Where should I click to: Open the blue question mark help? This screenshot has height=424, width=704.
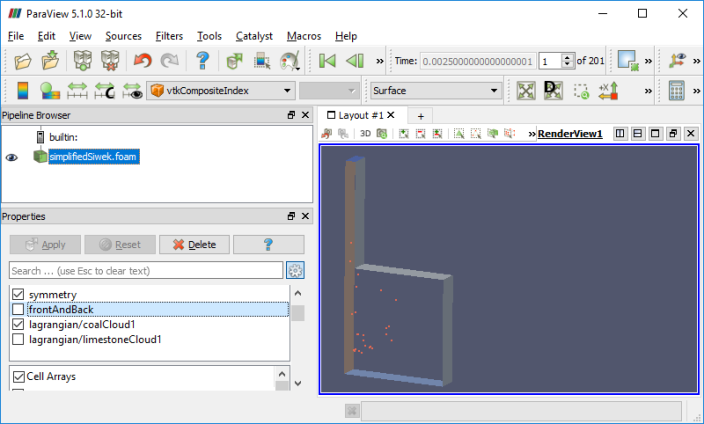pyautogui.click(x=202, y=60)
